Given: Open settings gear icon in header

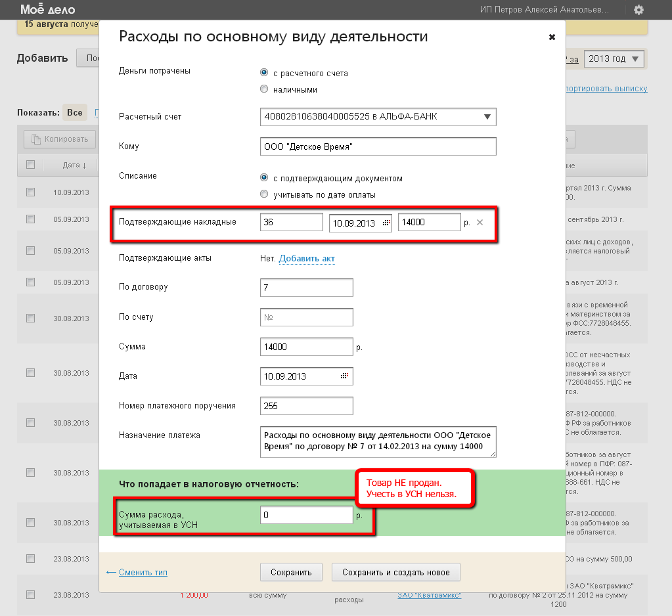Looking at the screenshot, I should 638,10.
